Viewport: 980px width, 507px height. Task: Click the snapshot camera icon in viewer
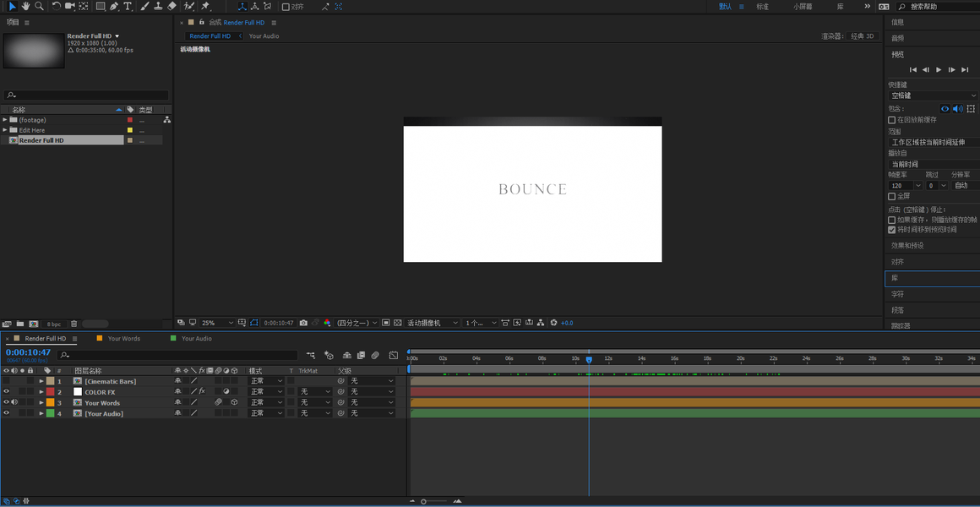pos(304,323)
